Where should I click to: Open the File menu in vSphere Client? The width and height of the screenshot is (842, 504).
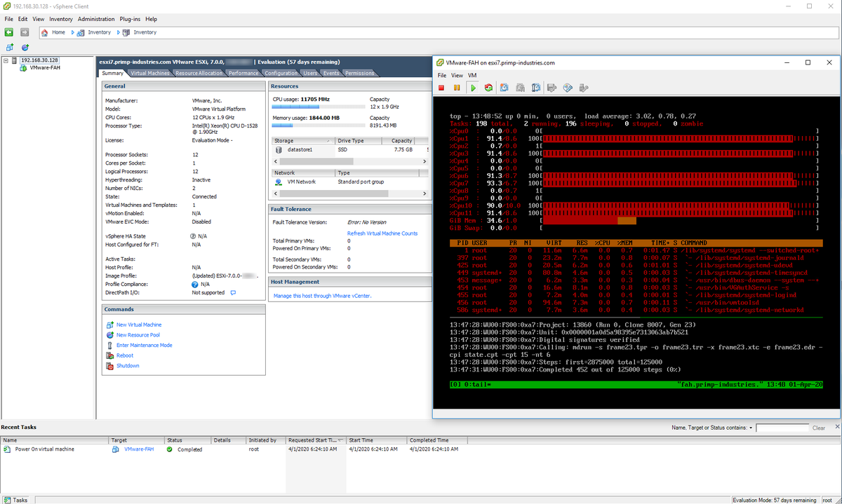(x=8, y=19)
